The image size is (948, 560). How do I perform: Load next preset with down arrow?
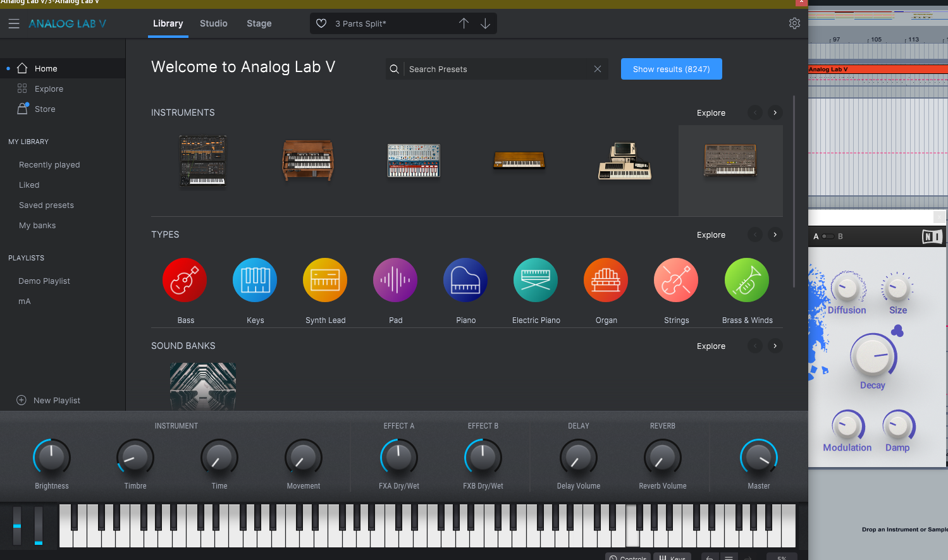coord(485,23)
